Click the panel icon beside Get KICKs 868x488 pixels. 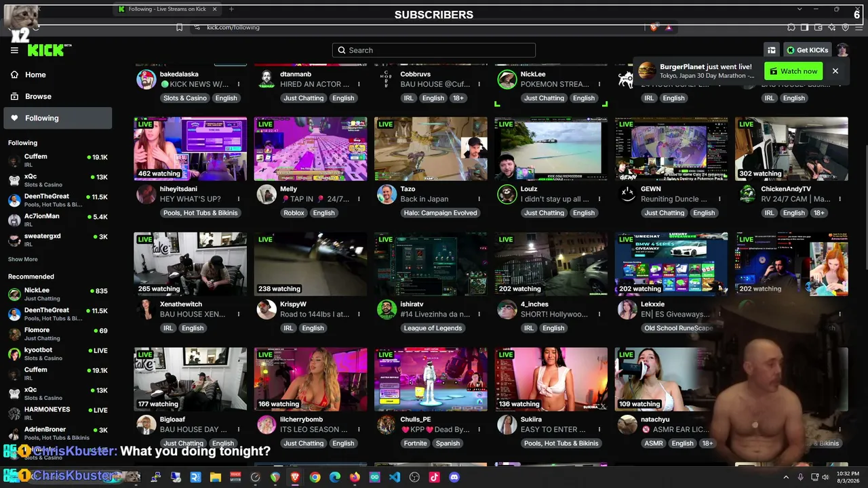[x=772, y=50]
